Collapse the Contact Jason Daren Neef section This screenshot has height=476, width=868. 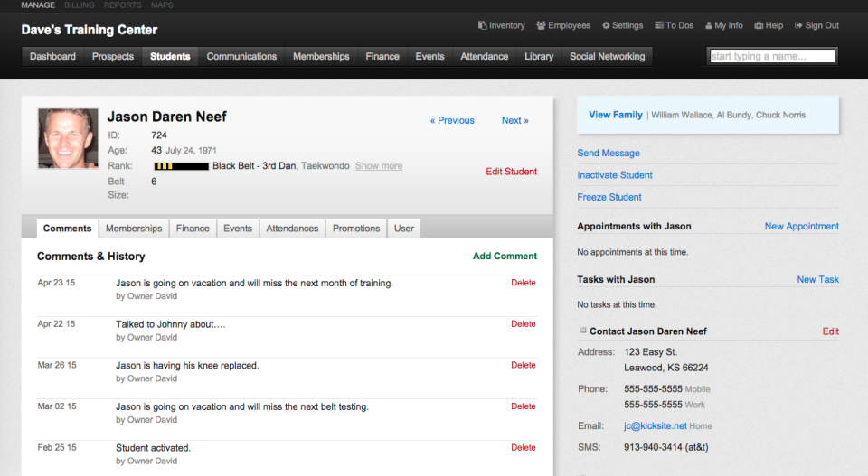583,330
